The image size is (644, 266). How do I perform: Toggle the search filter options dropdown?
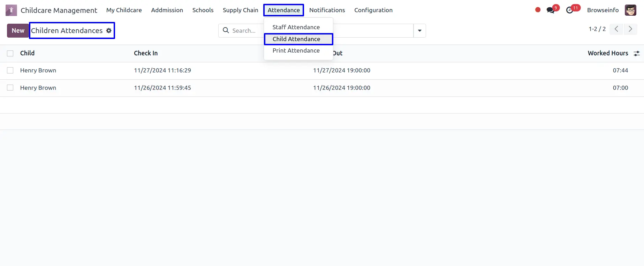pos(419,31)
